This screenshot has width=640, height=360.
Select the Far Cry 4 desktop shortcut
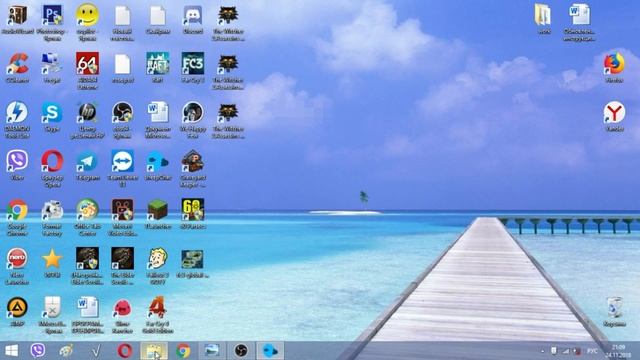click(x=158, y=307)
